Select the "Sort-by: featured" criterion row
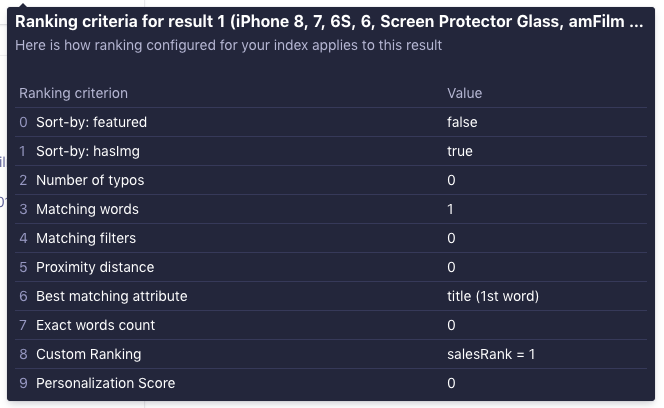664x408 pixels. (x=91, y=122)
